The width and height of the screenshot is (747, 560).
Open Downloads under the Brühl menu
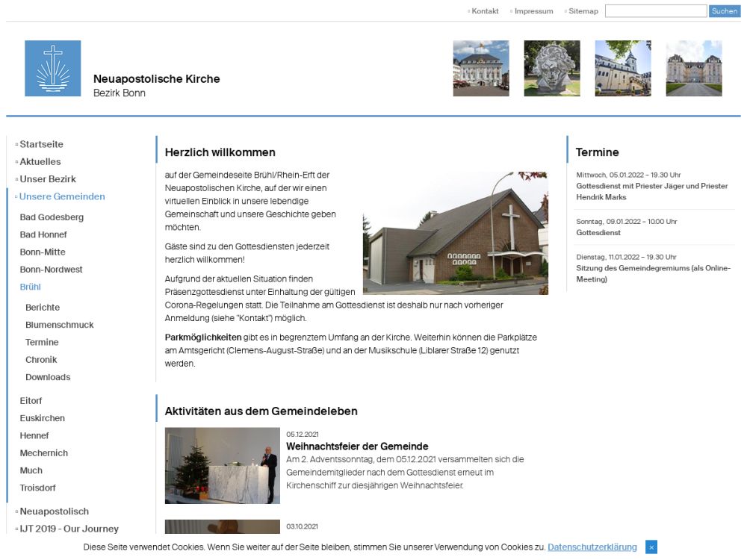point(48,377)
